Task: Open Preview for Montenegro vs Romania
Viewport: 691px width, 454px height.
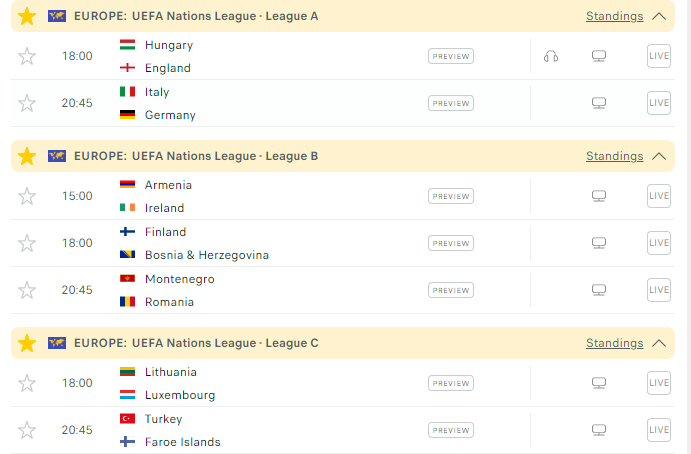Action: coord(451,290)
